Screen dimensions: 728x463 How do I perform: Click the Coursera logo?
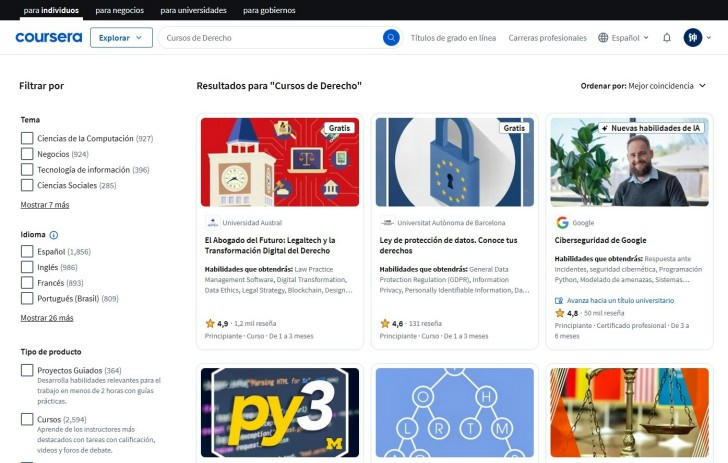pos(49,38)
